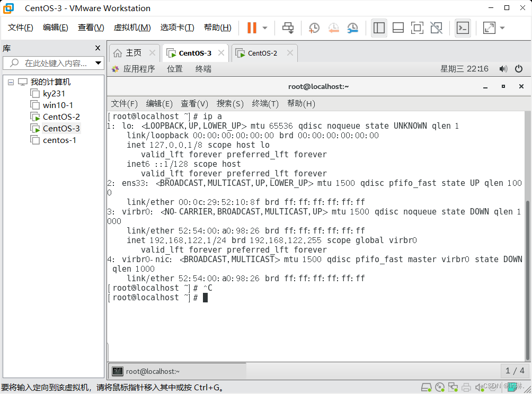
Task: Click the 1 / 4 workspace switcher
Action: 515,371
